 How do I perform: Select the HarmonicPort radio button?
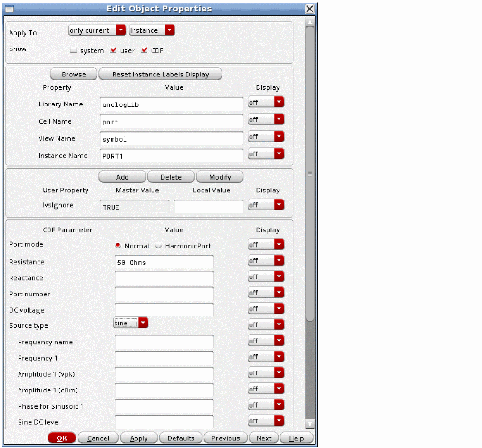(158, 246)
